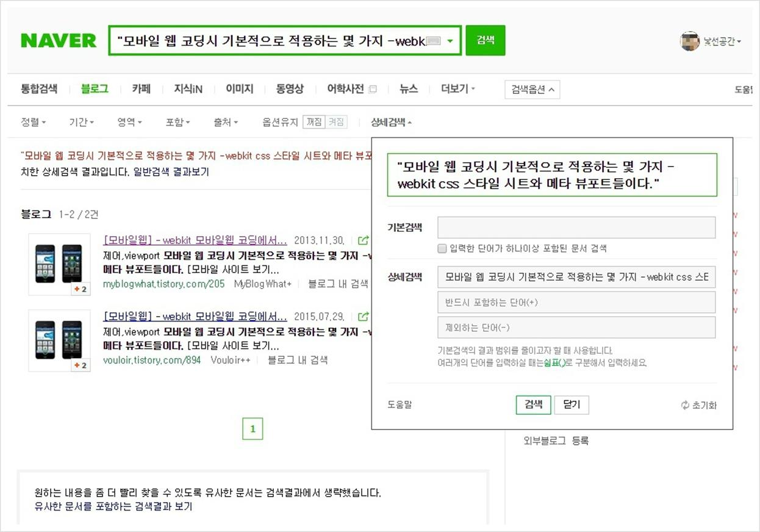Open the 정렬 sort dropdown
Screen dimensions: 760x532
tap(33, 122)
